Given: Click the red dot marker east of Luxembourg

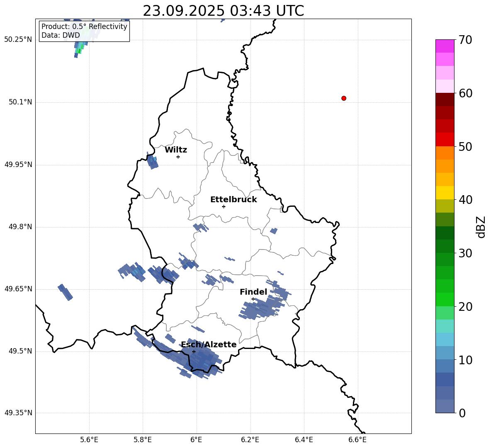Looking at the screenshot, I should (344, 98).
